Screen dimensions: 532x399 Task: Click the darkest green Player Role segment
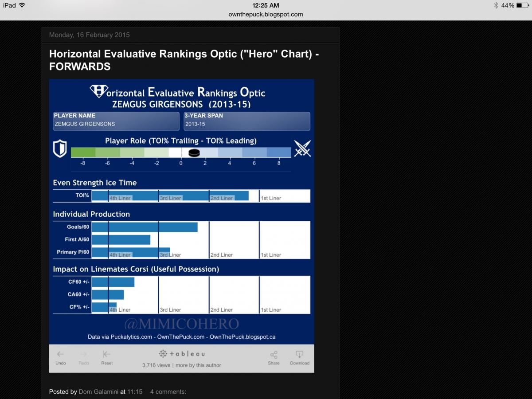pos(83,152)
